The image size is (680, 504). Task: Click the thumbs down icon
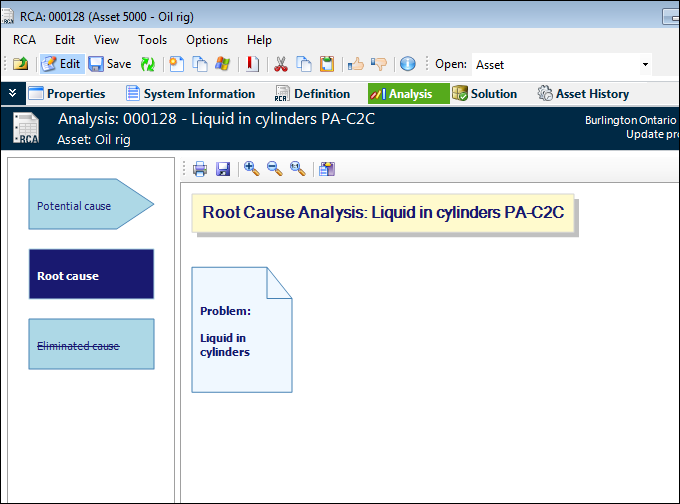click(x=379, y=64)
